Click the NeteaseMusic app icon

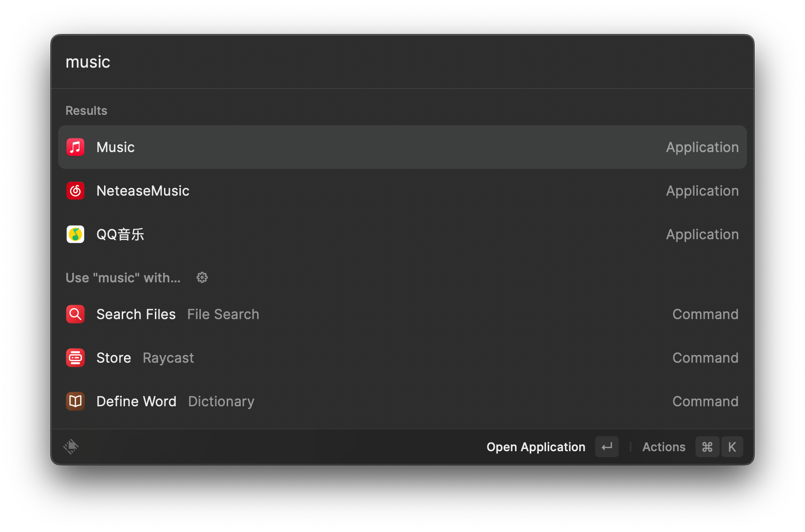[75, 191]
